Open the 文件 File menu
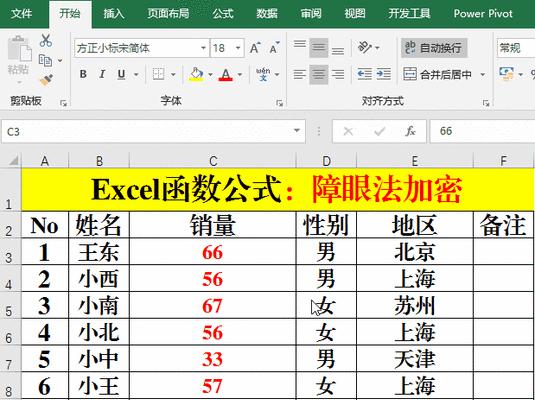 pos(21,14)
